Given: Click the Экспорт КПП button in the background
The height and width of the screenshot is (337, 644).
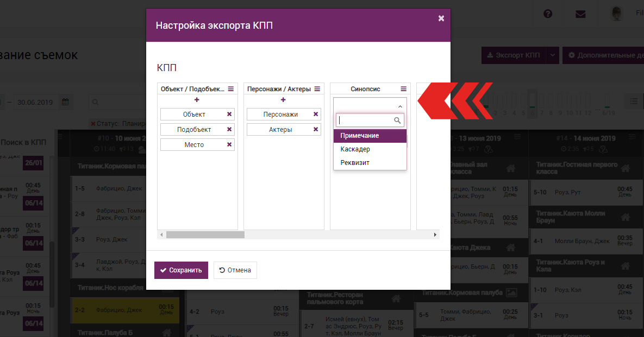Looking at the screenshot, I should (514, 55).
